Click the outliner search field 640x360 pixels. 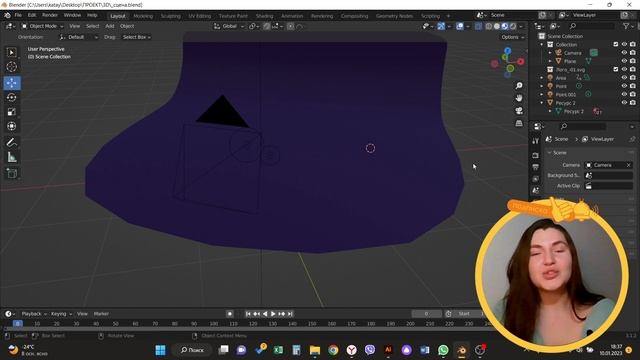tap(592, 26)
